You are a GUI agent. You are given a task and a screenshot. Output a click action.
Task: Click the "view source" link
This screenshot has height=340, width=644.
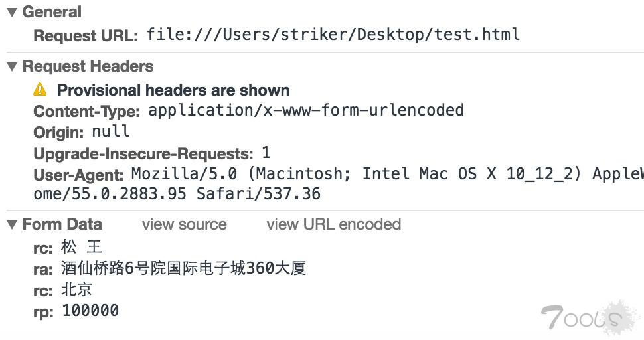[185, 224]
